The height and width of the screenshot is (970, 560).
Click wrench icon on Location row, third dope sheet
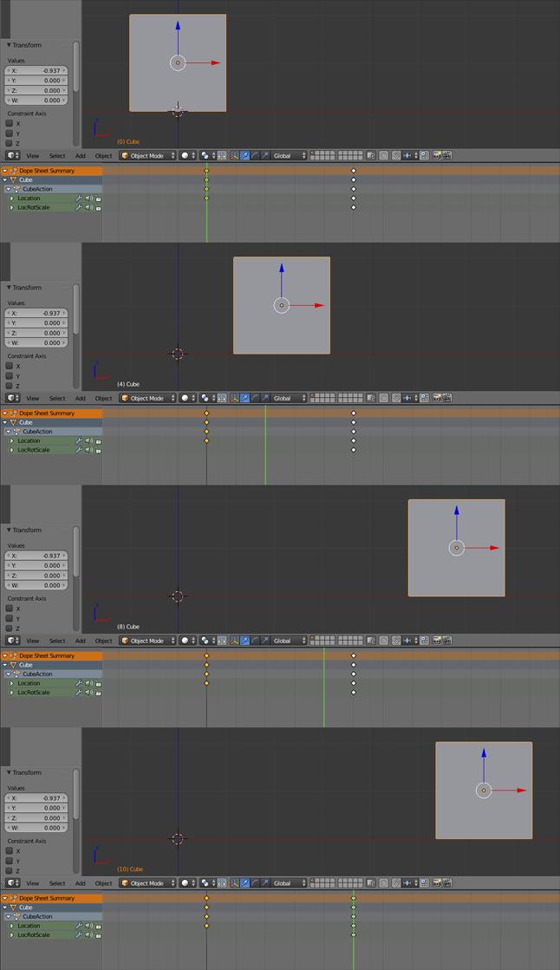[x=79, y=684]
